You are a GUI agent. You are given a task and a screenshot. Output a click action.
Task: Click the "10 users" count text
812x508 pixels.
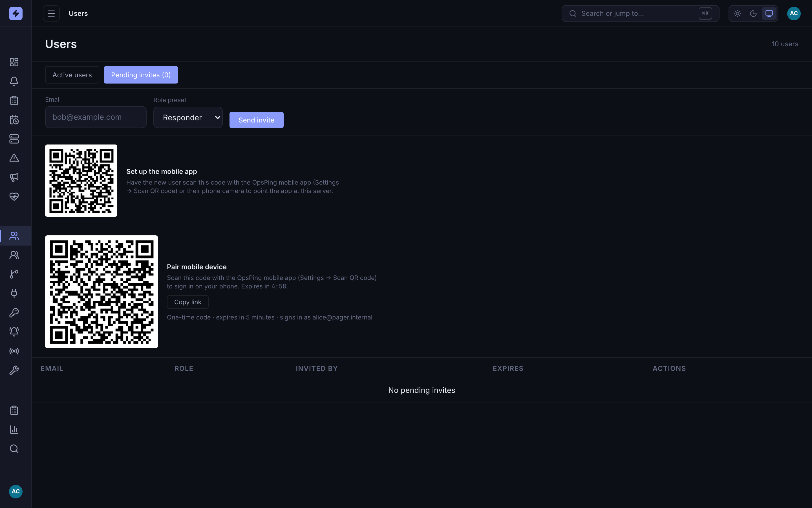coord(785,44)
